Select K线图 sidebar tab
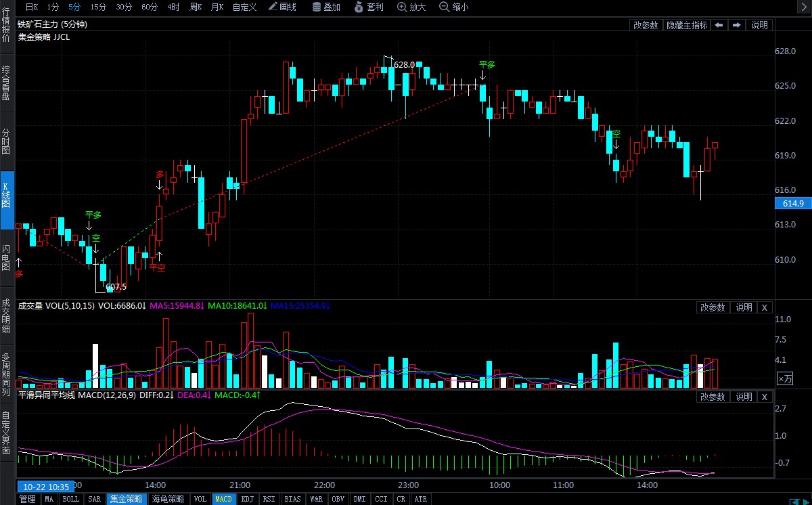The image size is (812, 505). pos(6,200)
